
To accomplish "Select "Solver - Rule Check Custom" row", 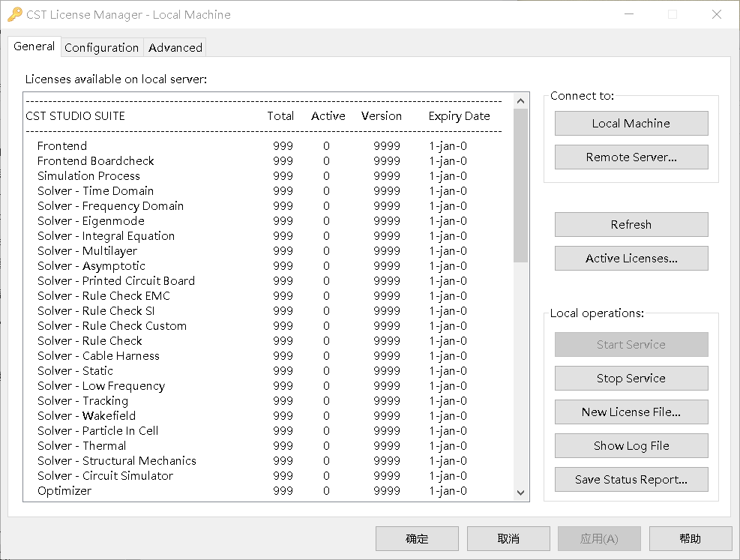I will (252, 326).
